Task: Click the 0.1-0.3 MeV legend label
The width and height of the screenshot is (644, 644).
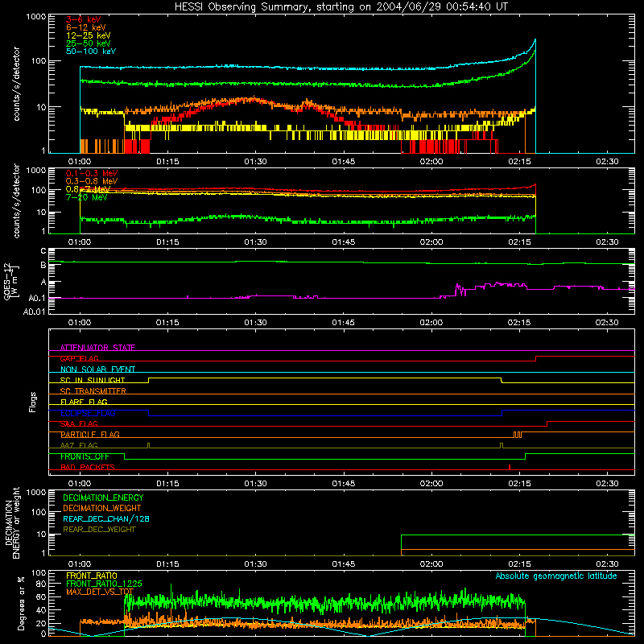Action: 92,173
